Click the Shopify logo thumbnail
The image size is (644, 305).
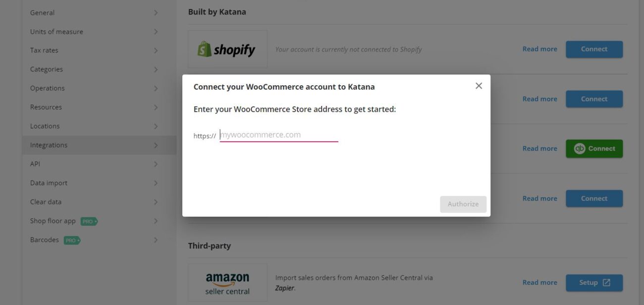(227, 49)
